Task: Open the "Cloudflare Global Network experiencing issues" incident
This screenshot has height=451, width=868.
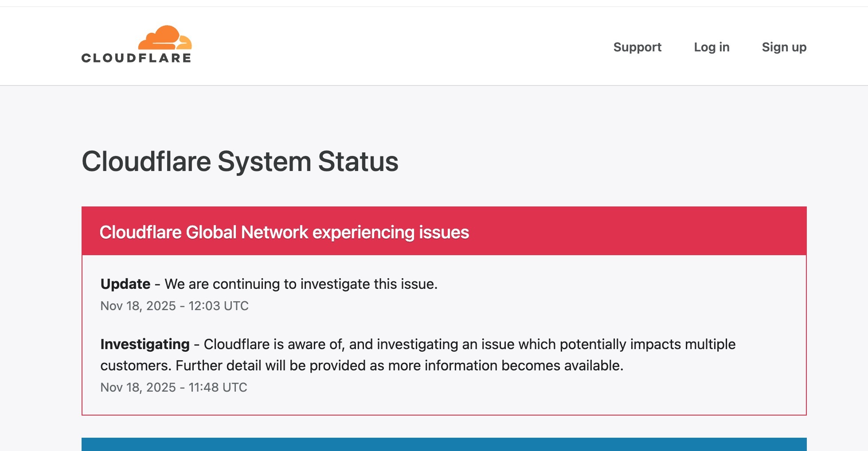Action: coord(284,232)
